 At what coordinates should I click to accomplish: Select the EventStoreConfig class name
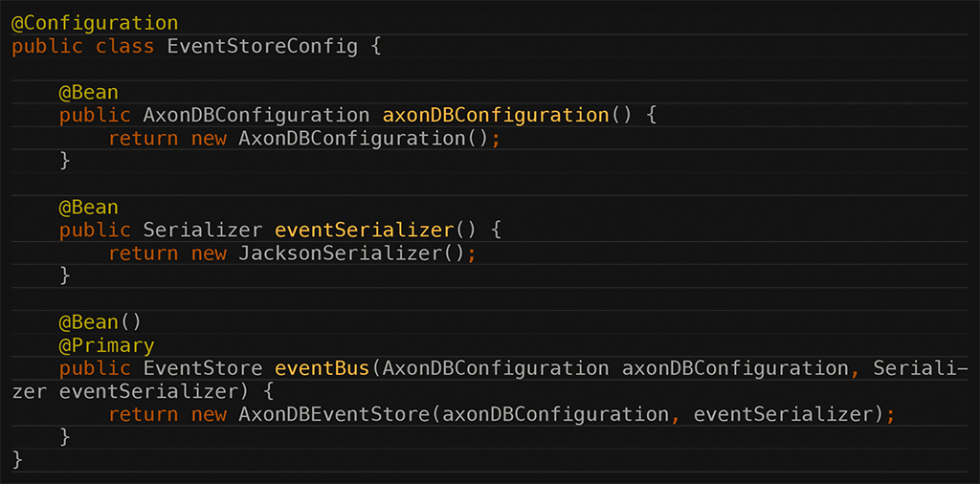[x=262, y=47]
